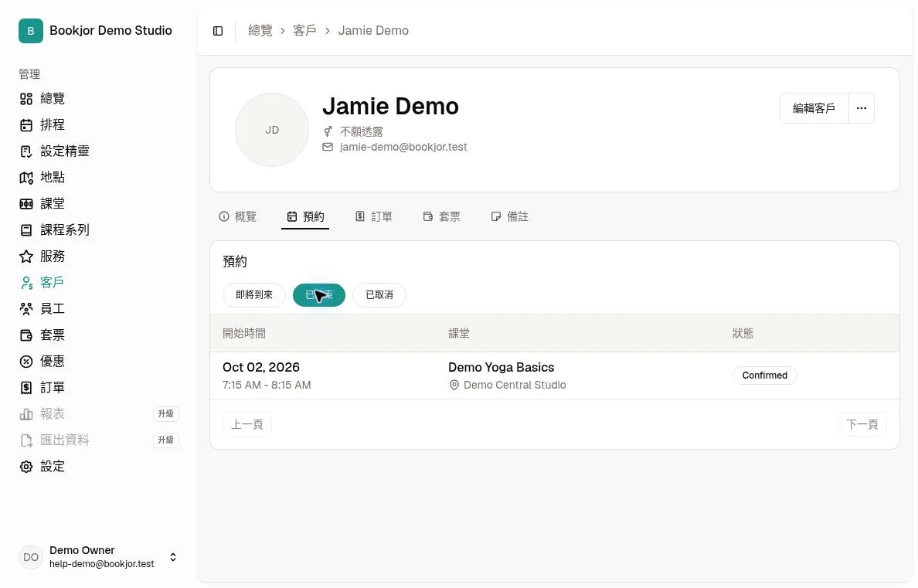Click the 員工 staff icon in sidebar

pos(25,308)
